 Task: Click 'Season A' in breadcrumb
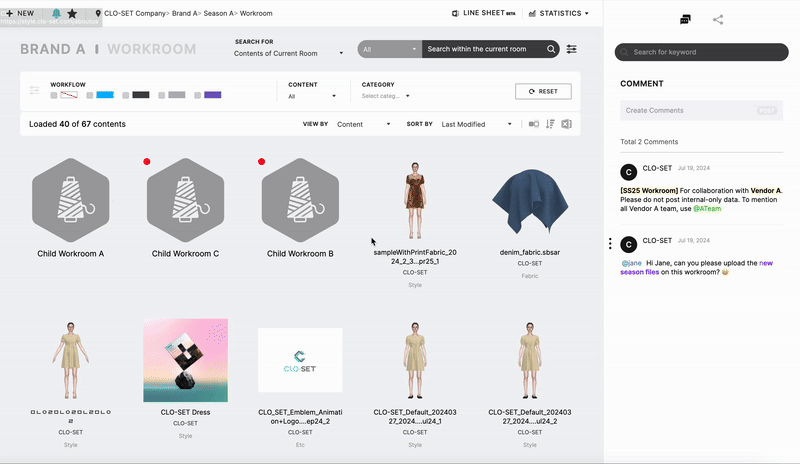pos(218,13)
